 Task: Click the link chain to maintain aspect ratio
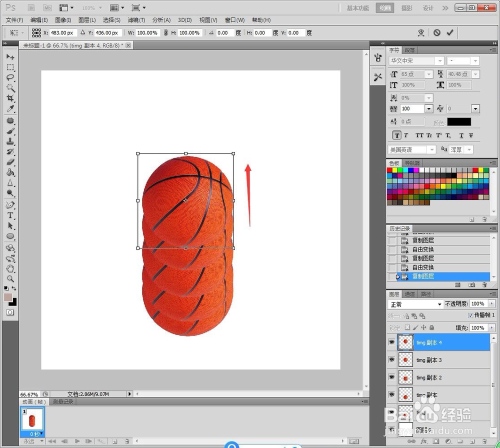click(165, 32)
